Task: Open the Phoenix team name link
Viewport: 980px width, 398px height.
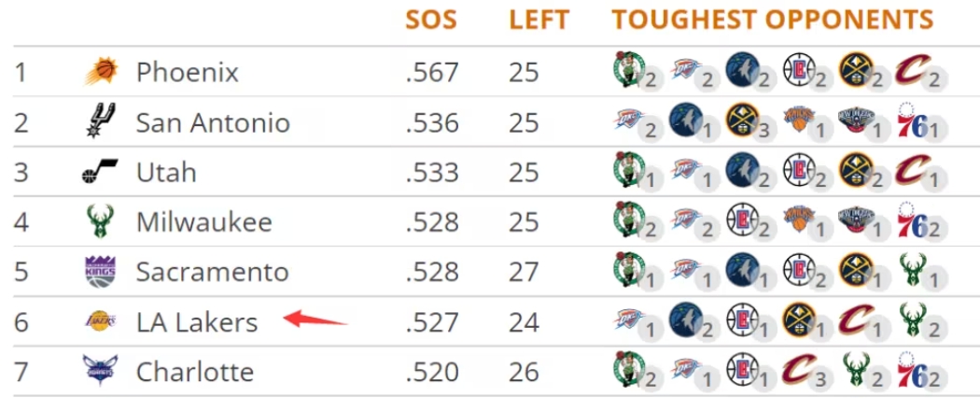Action: (x=187, y=72)
